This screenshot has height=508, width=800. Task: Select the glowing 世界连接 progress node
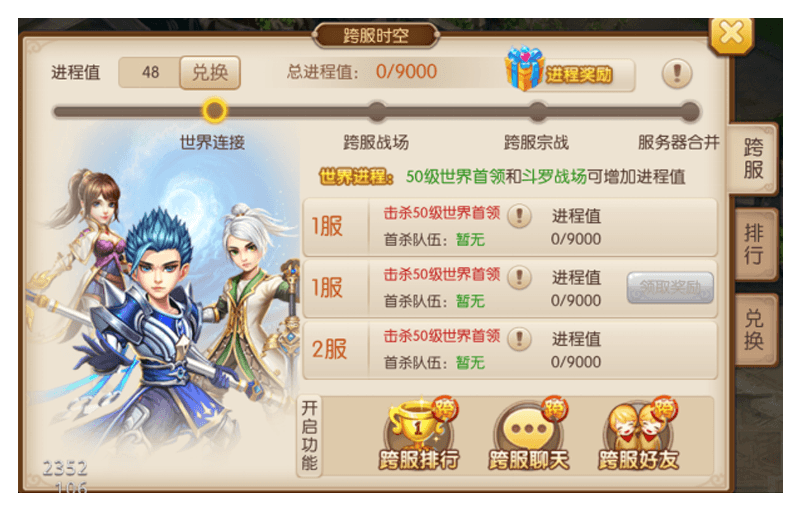click(214, 111)
